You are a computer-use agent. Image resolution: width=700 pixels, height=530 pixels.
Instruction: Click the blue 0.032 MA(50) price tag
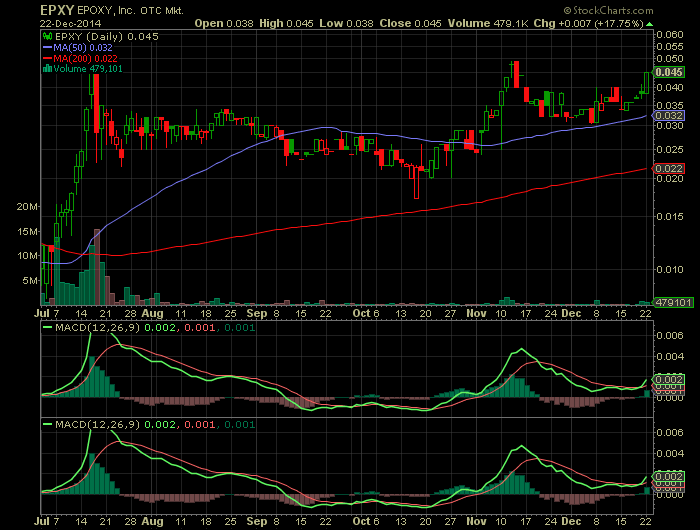(x=668, y=116)
